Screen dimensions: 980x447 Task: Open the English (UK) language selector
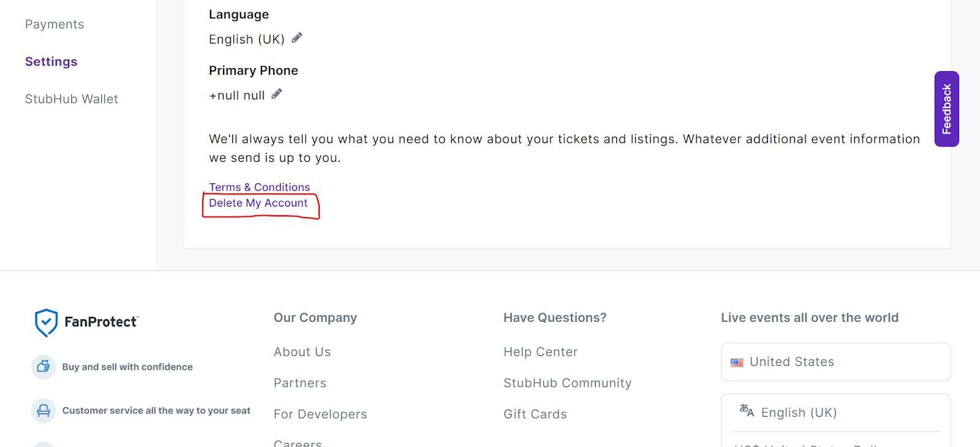pyautogui.click(x=835, y=413)
